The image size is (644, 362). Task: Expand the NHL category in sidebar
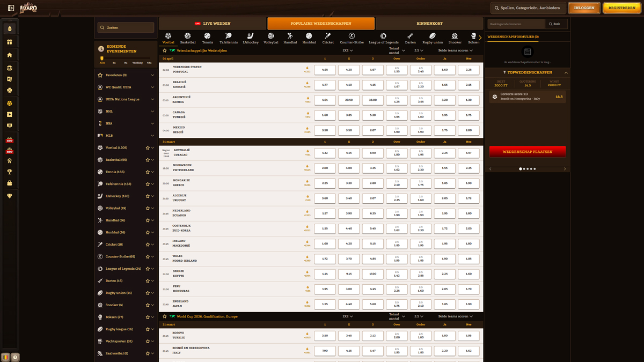coord(152,112)
